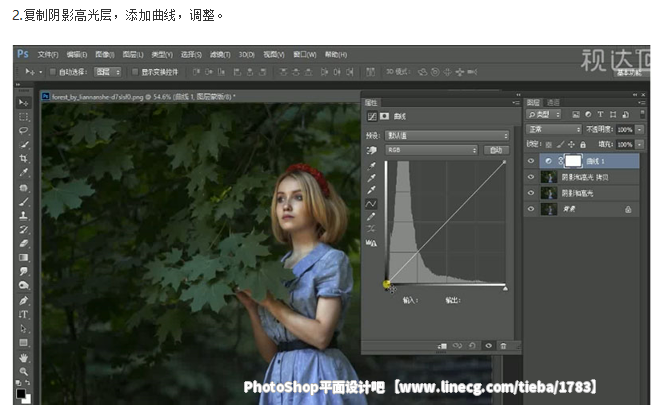Open the opacity slider arrow
The image size is (652, 406).
tap(640, 130)
